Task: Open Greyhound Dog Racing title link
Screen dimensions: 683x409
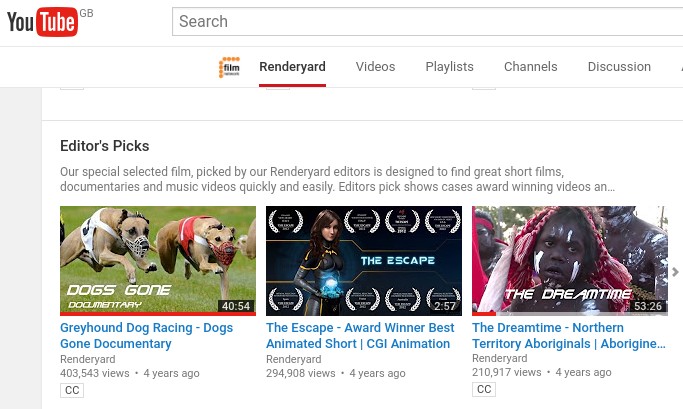Action: [146, 335]
